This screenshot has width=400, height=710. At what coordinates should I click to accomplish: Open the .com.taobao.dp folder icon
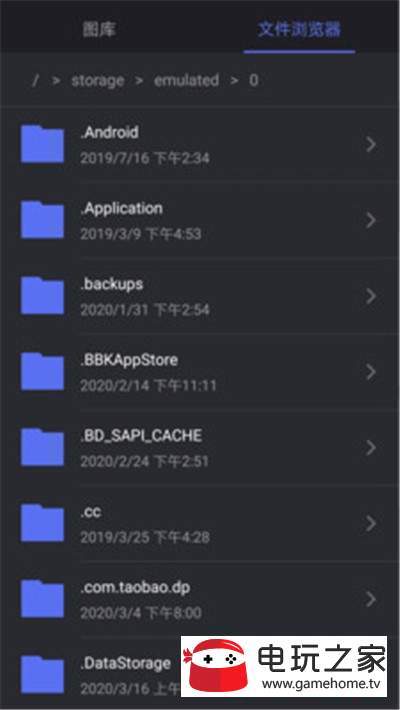(42, 599)
